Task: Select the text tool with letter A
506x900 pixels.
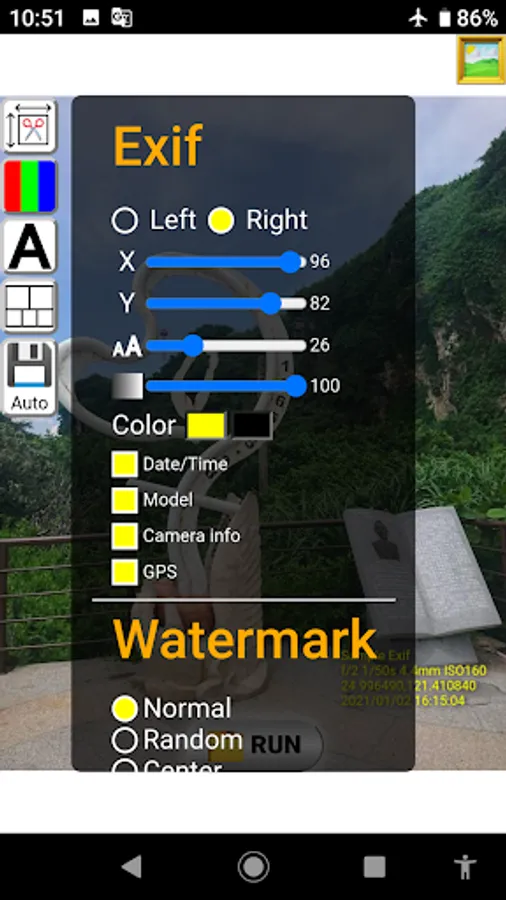Action: 30,246
